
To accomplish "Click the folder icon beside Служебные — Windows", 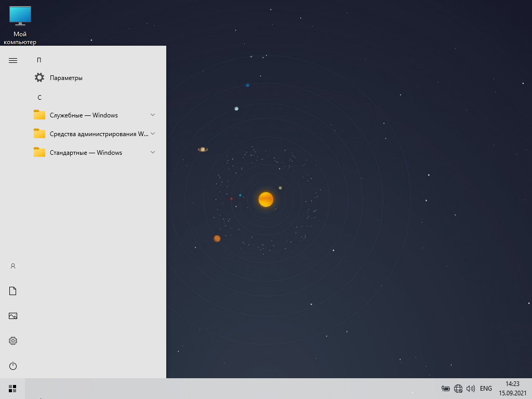I will point(39,115).
